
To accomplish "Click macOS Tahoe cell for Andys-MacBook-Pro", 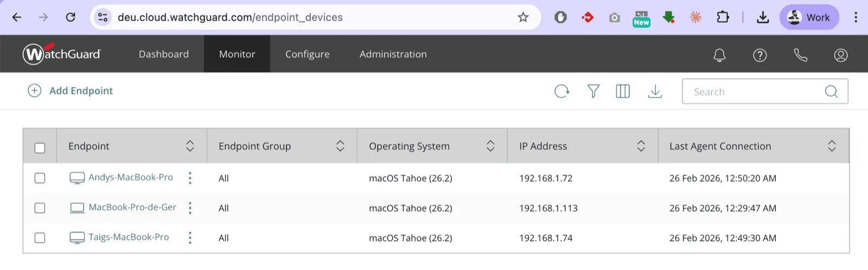I will (x=411, y=178).
